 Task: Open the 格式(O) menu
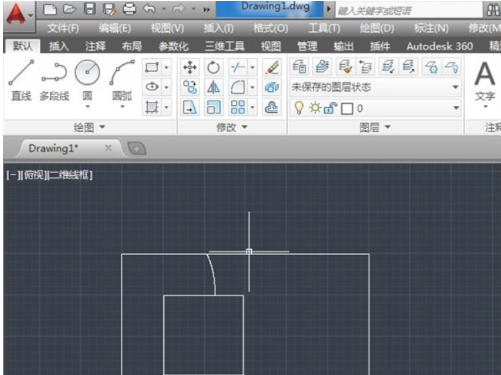tap(271, 29)
